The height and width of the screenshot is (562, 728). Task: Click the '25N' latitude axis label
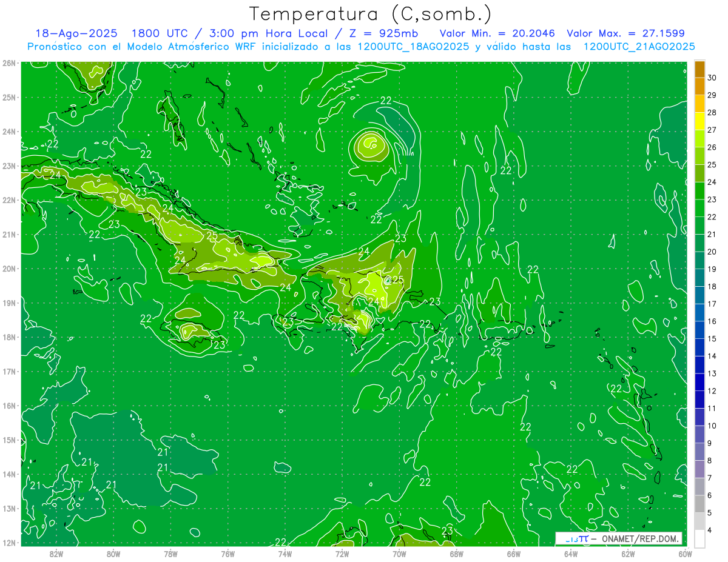tap(9, 97)
